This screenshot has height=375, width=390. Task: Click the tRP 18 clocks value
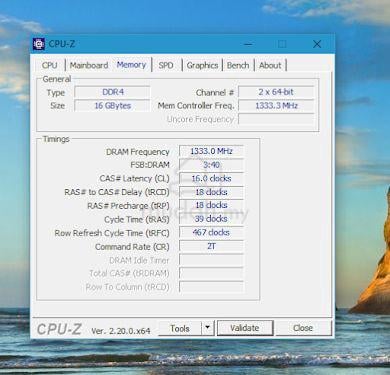pos(211,205)
